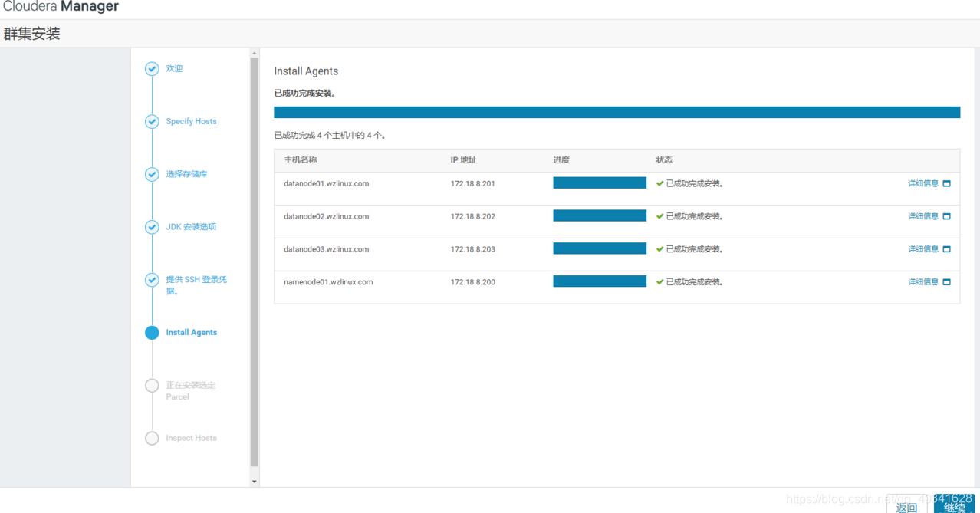Image resolution: width=980 pixels, height=513 pixels.
Task: Click green success check for datanode03
Action: [x=659, y=249]
